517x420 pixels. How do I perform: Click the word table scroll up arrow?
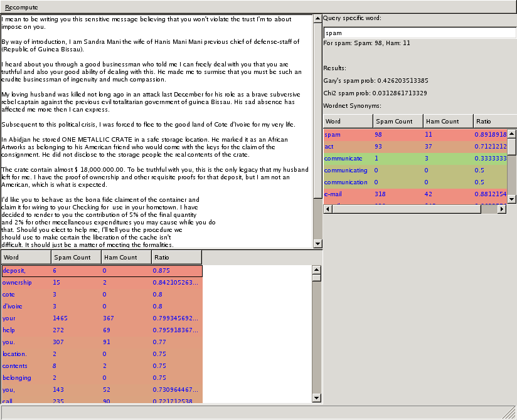pos(316,270)
